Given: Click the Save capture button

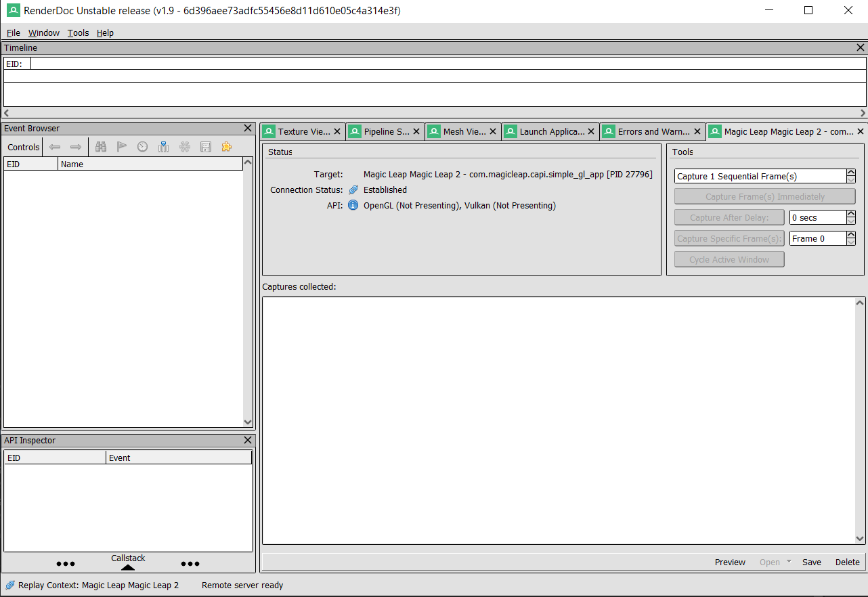Looking at the screenshot, I should (812, 562).
